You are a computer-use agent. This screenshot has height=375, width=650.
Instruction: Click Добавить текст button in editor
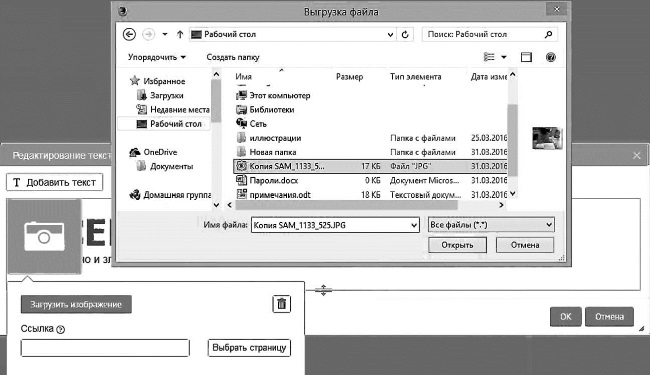54,182
